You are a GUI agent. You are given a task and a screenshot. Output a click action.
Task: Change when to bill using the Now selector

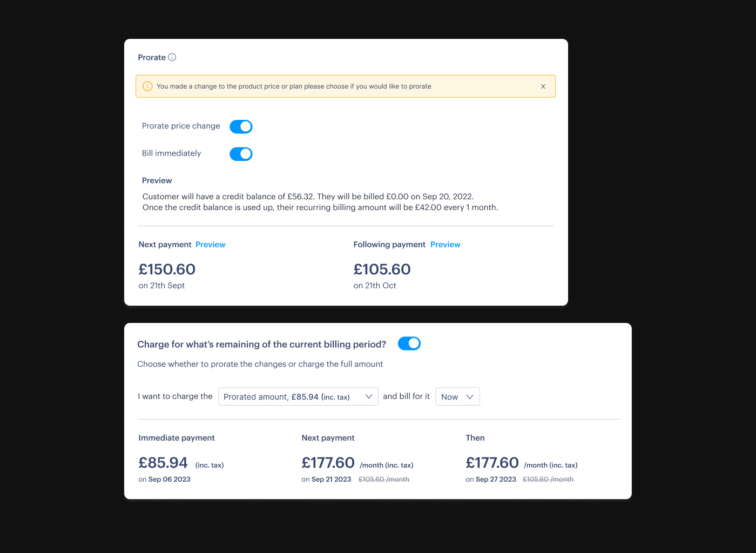[457, 396]
